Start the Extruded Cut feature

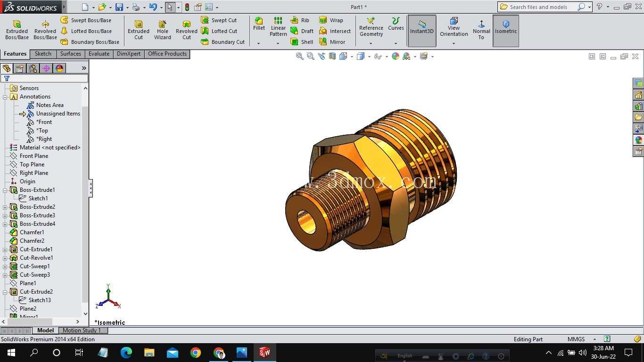[139, 30]
